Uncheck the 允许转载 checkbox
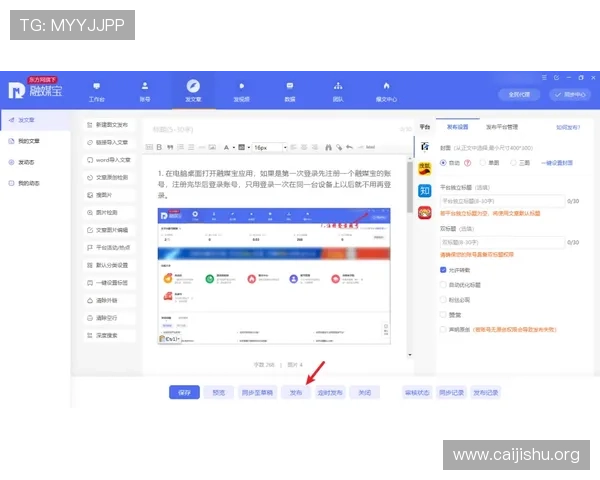The height and width of the screenshot is (480, 600). (x=443, y=270)
